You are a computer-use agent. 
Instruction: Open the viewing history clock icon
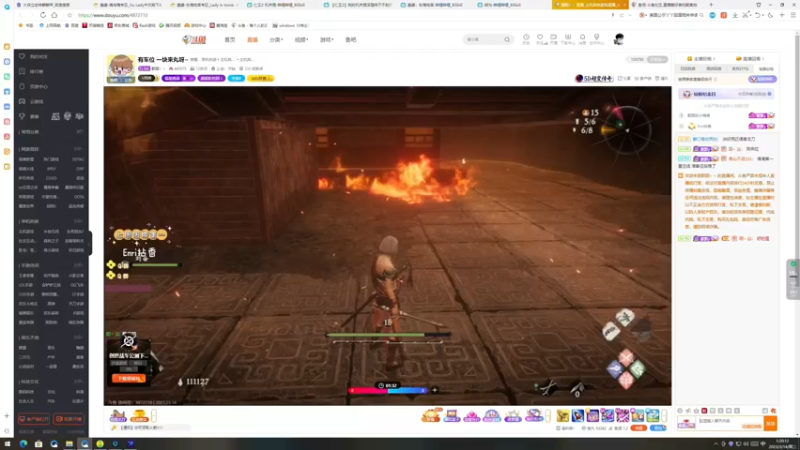526,38
